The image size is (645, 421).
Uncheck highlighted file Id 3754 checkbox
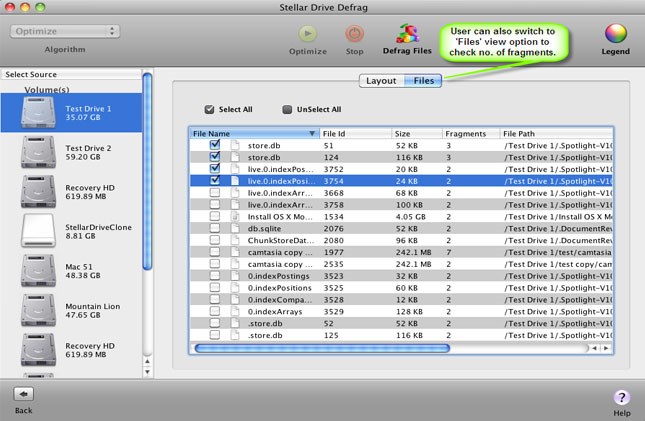215,181
